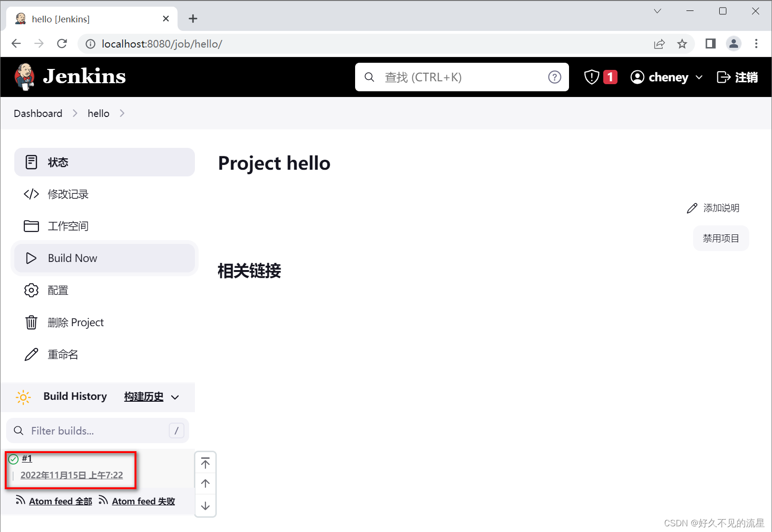Open a new browser tab with plus
The width and height of the screenshot is (772, 532).
[193, 19]
